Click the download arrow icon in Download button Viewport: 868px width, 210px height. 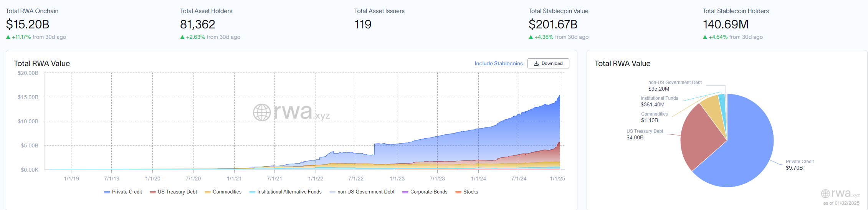536,63
